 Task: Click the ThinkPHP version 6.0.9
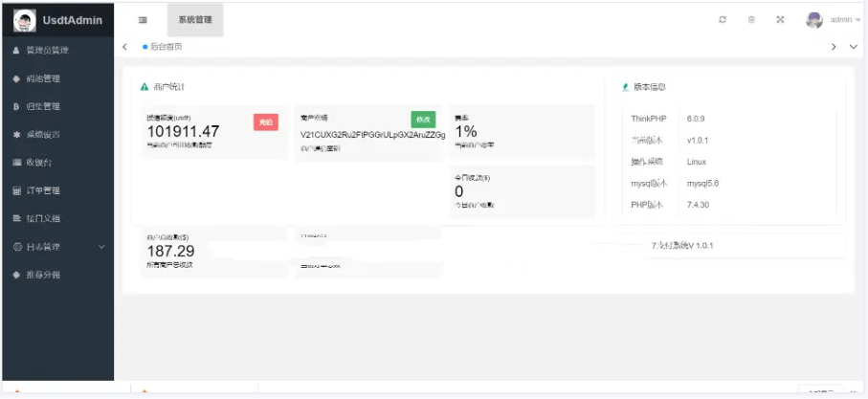[696, 119]
